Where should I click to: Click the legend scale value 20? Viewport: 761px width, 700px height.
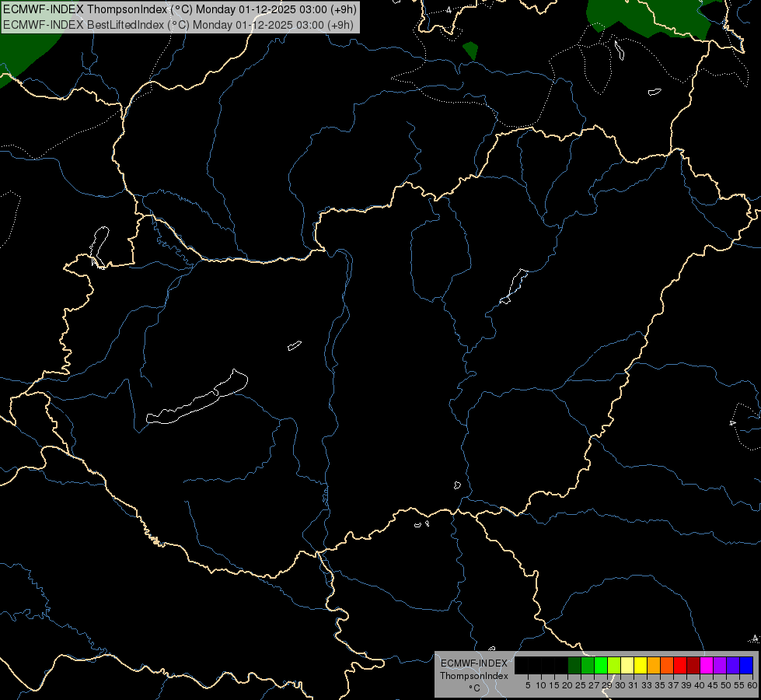pos(567,685)
